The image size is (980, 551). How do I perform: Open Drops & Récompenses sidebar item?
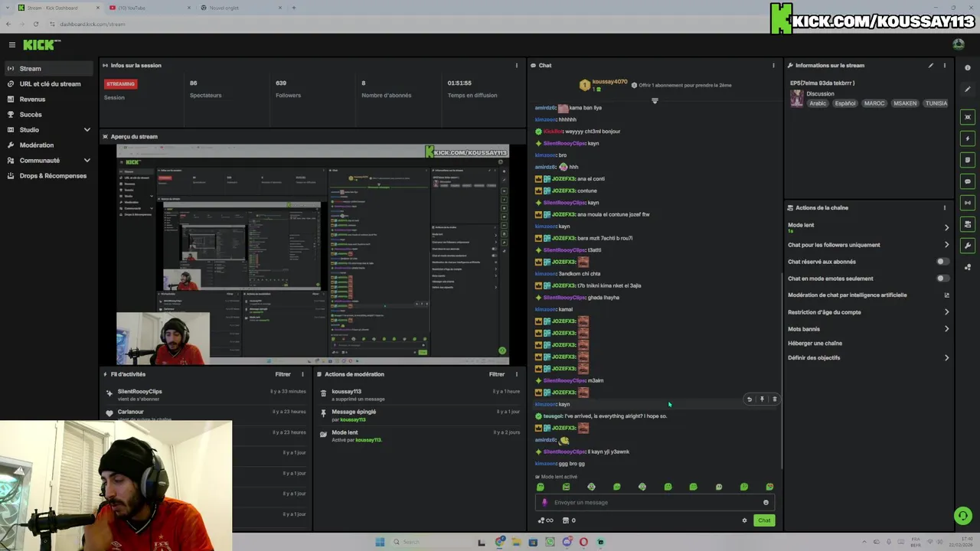[49, 176]
